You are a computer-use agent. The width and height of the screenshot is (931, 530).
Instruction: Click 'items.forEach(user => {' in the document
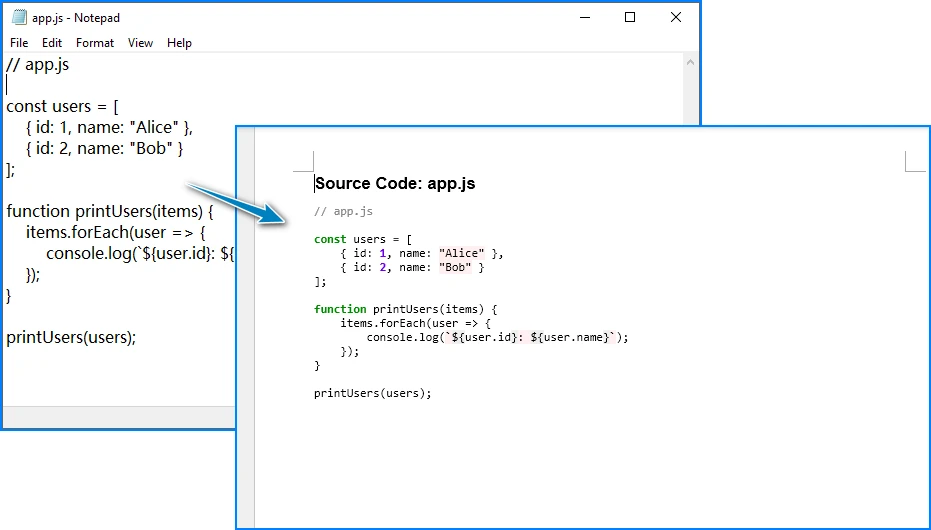tap(416, 323)
